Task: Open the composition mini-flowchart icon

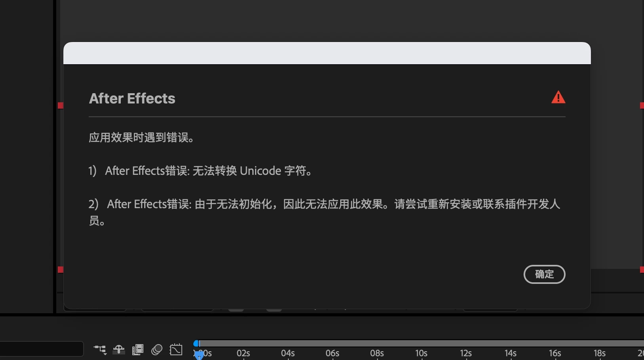Action: pyautogui.click(x=100, y=350)
